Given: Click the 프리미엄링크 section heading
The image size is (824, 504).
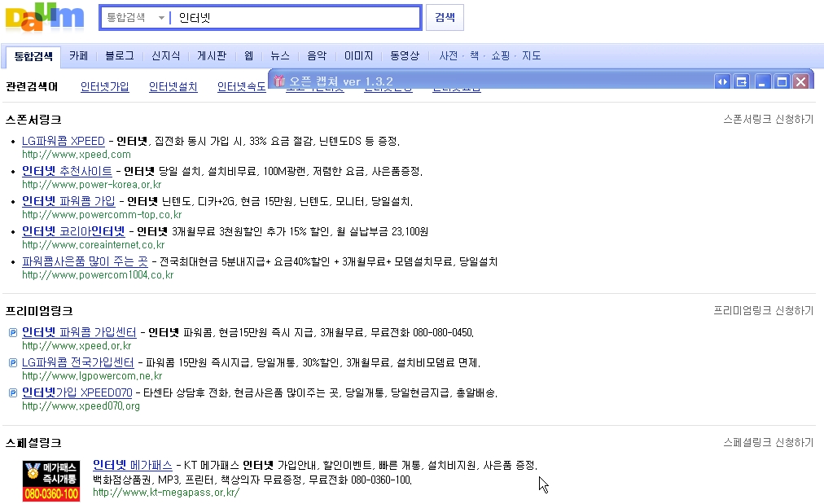Looking at the screenshot, I should click(39, 310).
